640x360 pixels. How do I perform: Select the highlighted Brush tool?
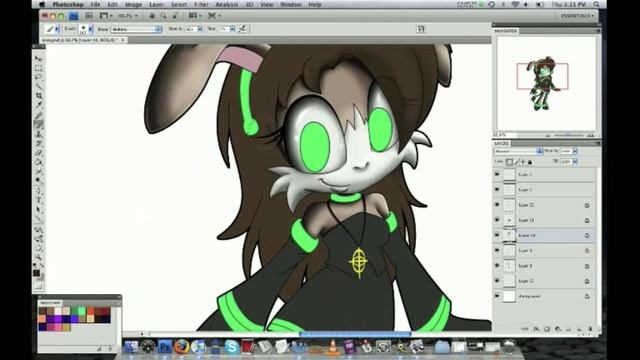click(38, 124)
